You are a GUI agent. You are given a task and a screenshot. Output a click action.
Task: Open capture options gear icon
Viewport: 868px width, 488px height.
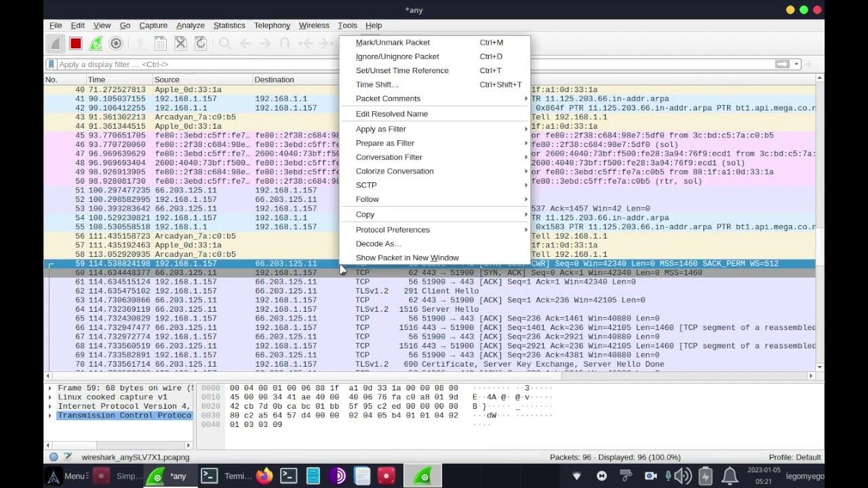(x=116, y=43)
